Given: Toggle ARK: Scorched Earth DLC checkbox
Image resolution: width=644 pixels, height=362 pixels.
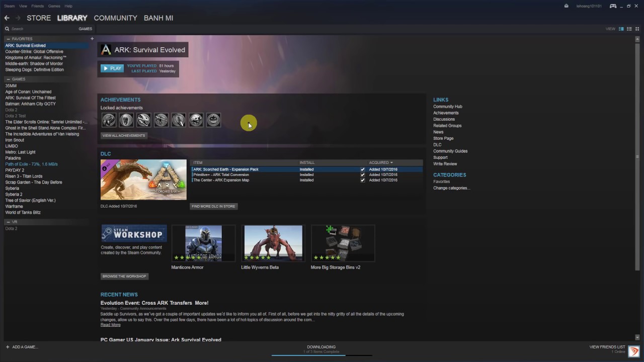Looking at the screenshot, I should click(x=362, y=169).
